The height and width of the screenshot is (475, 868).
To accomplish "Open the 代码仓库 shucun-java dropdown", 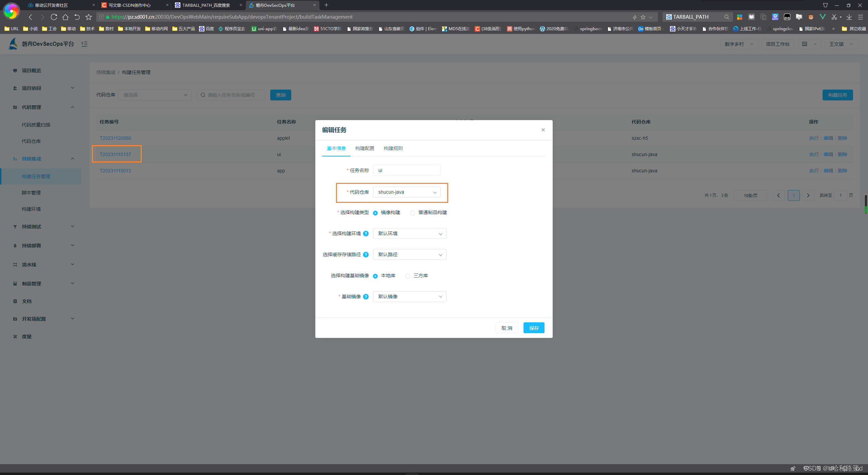I will (407, 192).
